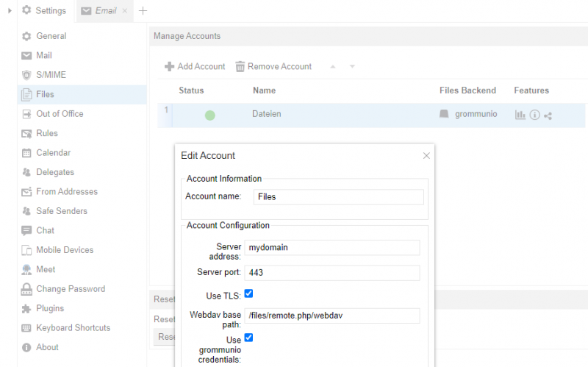Click the sharing feature icon
588x367 pixels.
[548, 115]
